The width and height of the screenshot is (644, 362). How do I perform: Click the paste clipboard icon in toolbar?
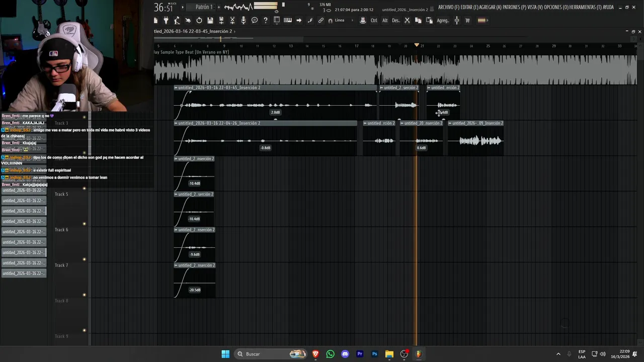point(429,21)
